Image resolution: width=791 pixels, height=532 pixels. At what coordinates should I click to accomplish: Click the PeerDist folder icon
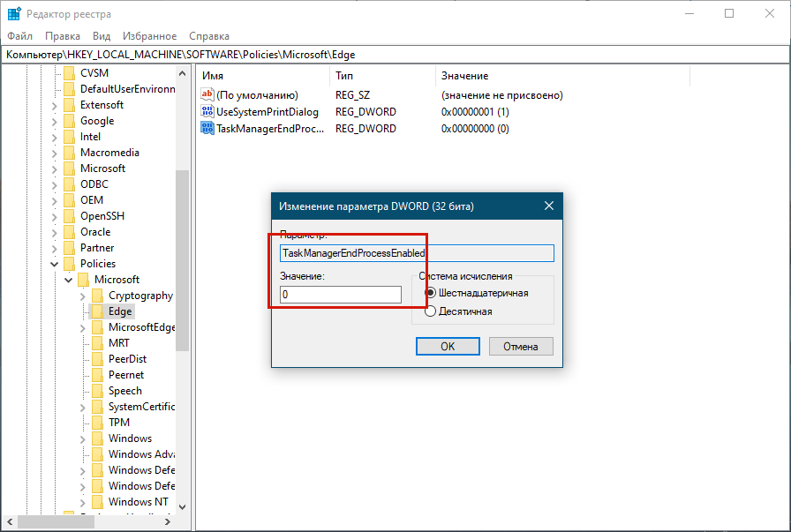(x=97, y=359)
